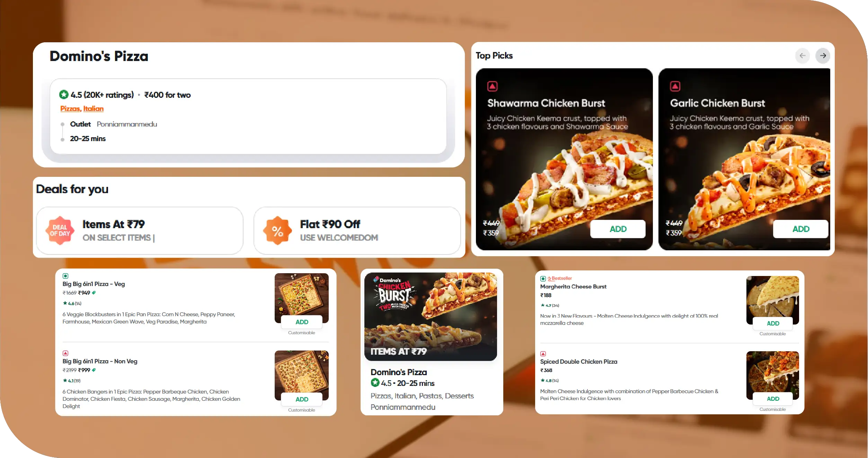Click the next arrow in Top Picks
The image size is (868, 458).
pyautogui.click(x=823, y=55)
